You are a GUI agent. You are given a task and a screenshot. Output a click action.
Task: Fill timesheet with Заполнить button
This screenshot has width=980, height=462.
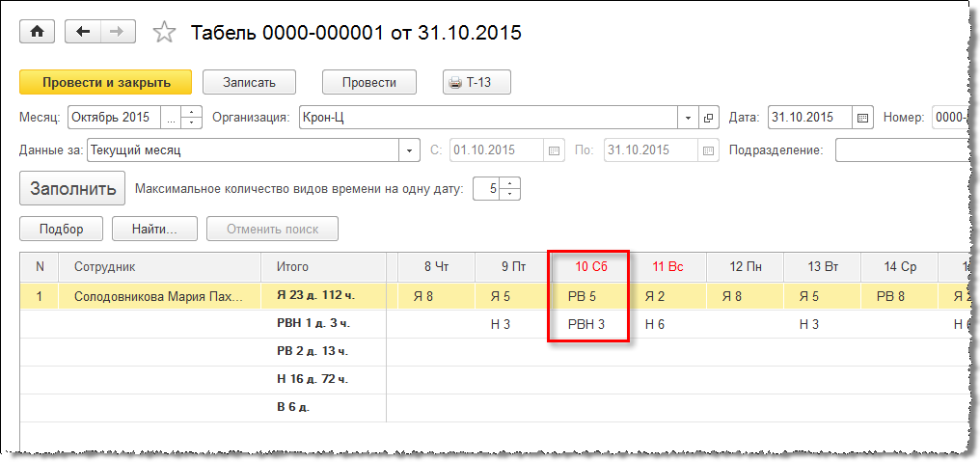(x=73, y=188)
